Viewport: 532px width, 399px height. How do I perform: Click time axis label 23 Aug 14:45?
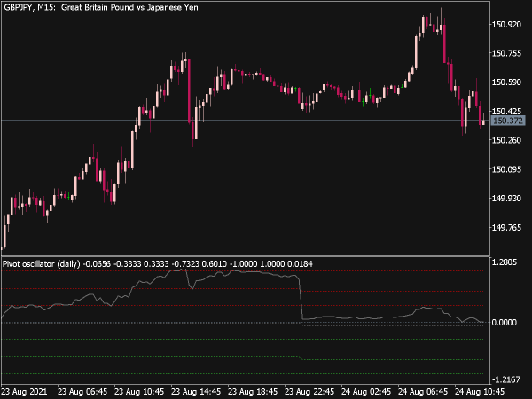[196, 392]
